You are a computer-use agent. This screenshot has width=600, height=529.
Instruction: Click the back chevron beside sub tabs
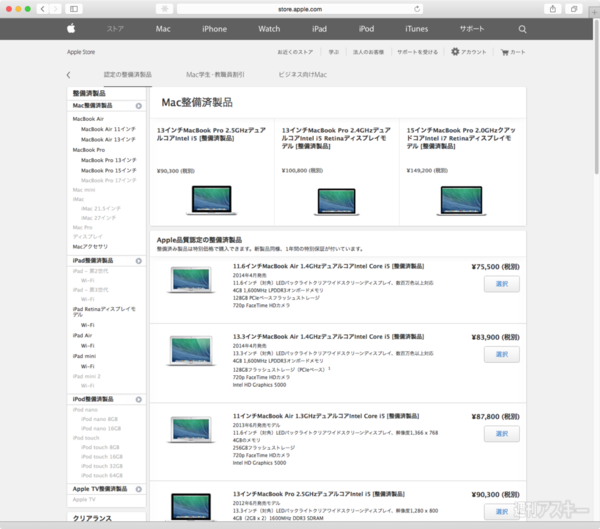click(x=68, y=75)
